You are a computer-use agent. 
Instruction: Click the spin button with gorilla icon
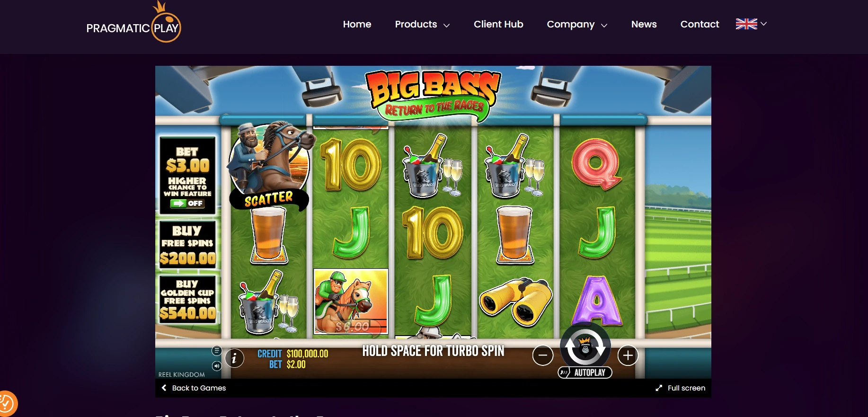tap(585, 347)
